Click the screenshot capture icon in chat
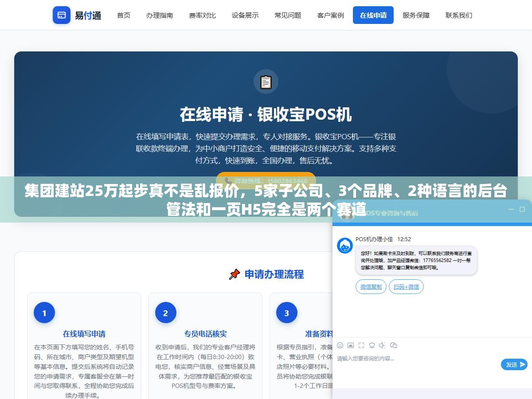This screenshot has height=399, width=532. tap(361, 345)
